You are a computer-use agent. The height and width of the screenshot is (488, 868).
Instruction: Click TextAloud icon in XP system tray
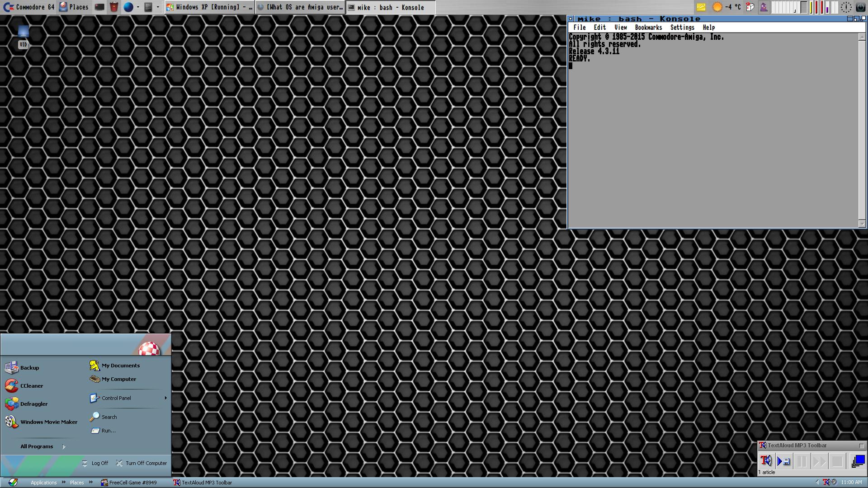coord(826,483)
